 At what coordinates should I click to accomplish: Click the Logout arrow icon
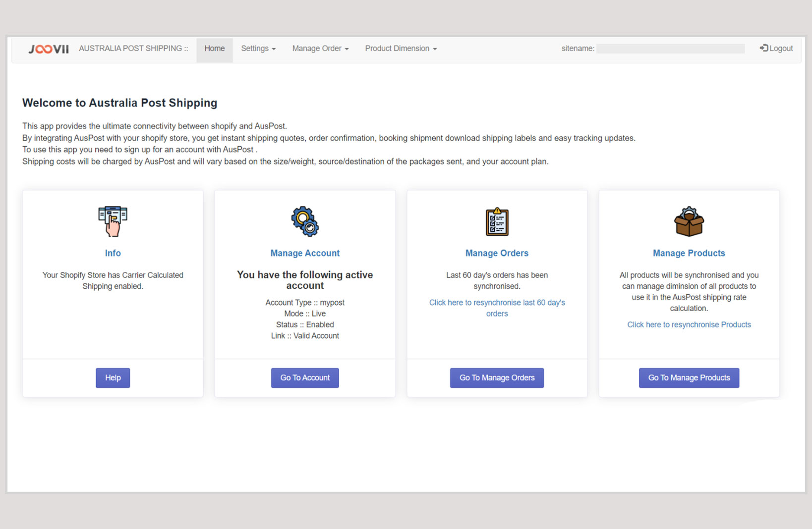(764, 48)
